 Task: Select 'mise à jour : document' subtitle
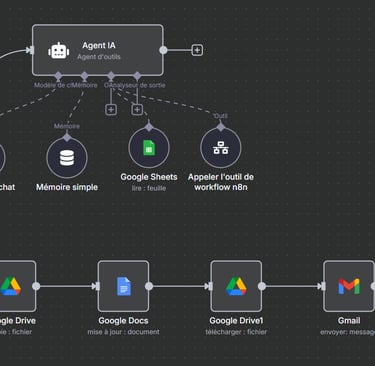pos(123,332)
